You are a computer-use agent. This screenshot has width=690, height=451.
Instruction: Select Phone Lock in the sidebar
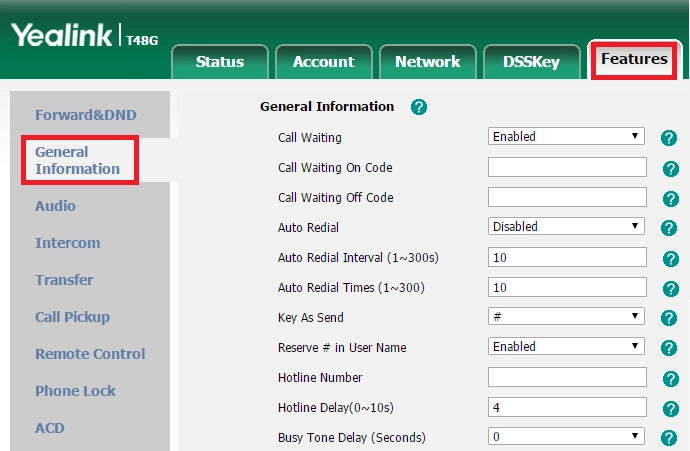[x=75, y=391]
